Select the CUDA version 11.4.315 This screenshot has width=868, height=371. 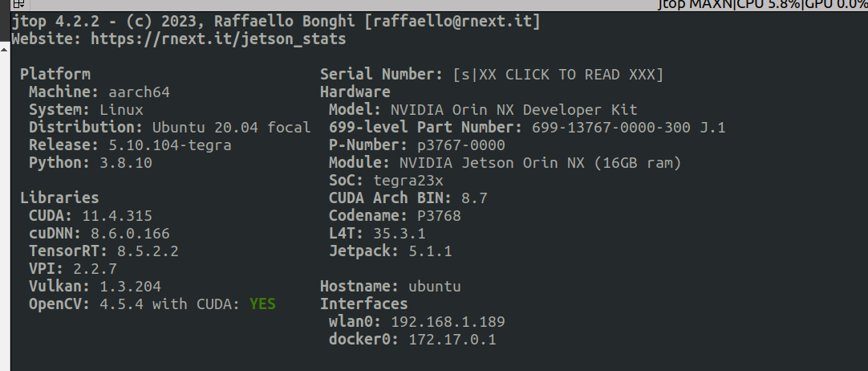pyautogui.click(x=117, y=215)
